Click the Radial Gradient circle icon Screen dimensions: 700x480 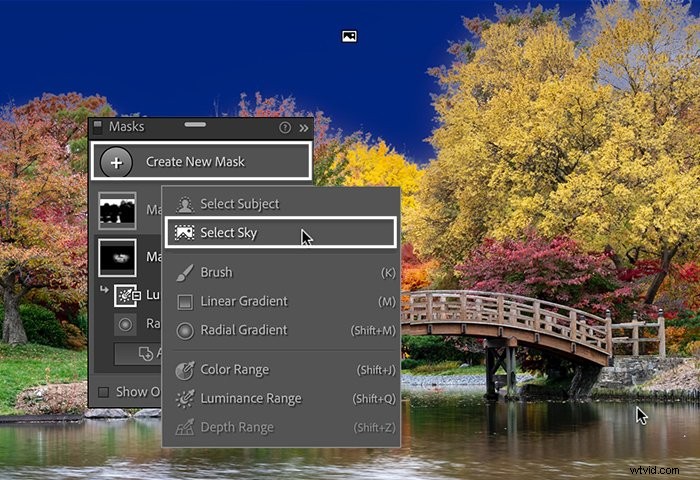pyautogui.click(x=185, y=331)
